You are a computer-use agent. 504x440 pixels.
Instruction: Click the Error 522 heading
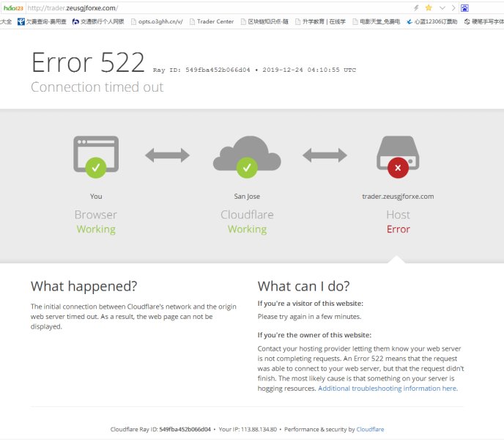coord(88,62)
